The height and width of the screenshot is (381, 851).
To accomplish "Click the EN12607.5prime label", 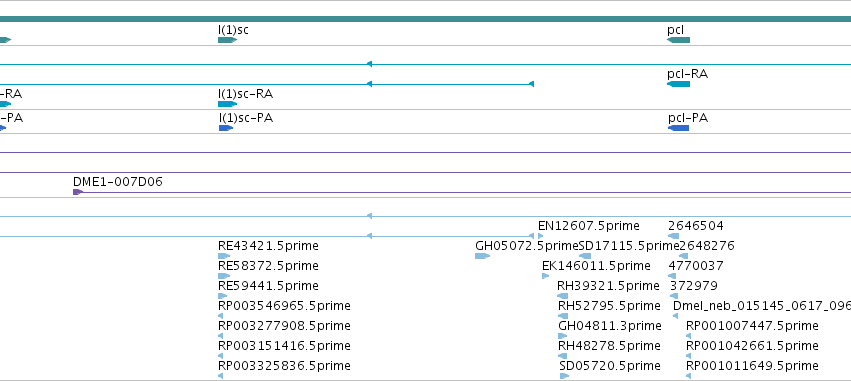I will point(588,226).
